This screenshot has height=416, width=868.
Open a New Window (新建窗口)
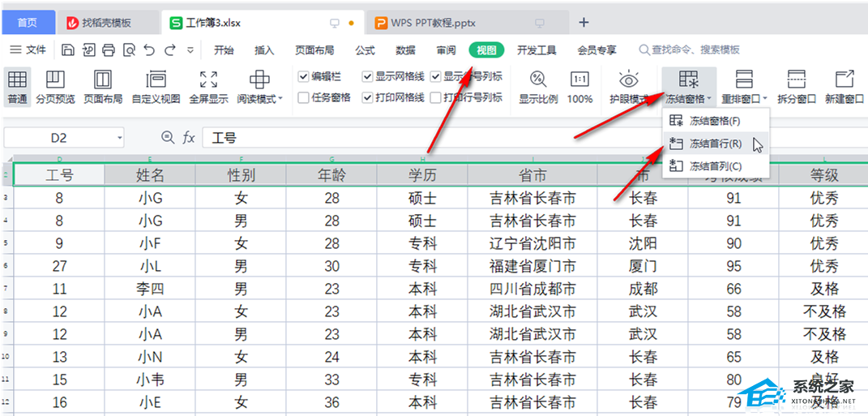pyautogui.click(x=844, y=87)
